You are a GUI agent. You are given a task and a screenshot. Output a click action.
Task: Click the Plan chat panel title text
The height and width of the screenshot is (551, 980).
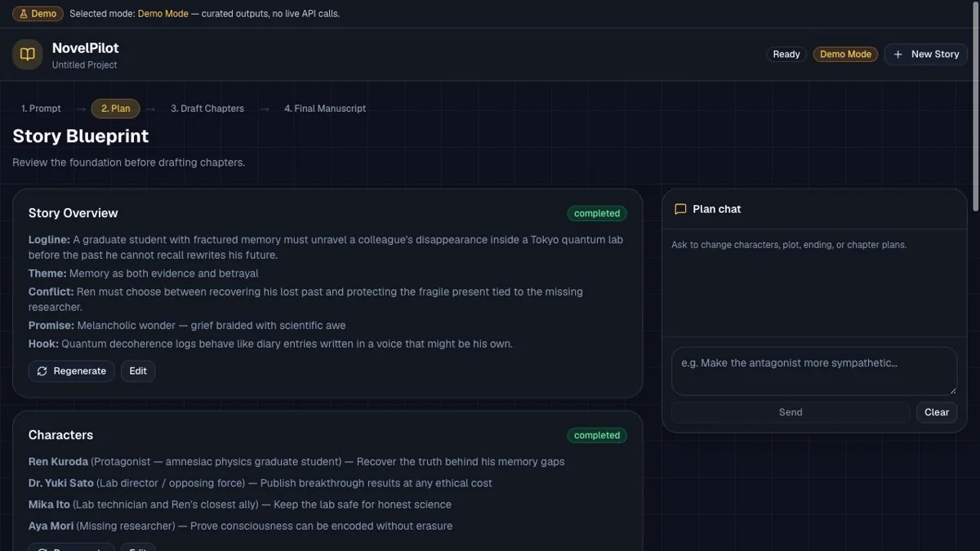tap(717, 209)
